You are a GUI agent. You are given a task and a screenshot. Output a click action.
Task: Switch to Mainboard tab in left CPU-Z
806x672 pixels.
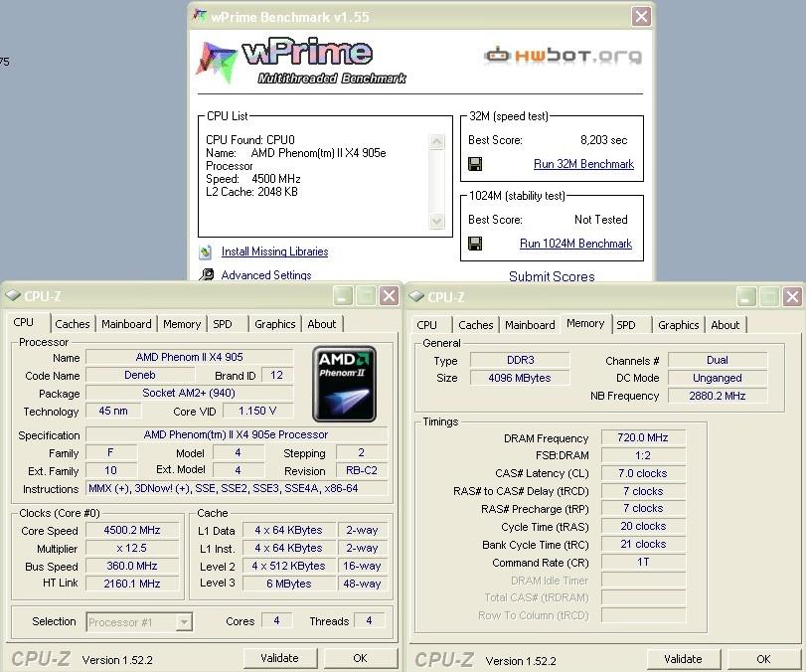[x=126, y=324]
